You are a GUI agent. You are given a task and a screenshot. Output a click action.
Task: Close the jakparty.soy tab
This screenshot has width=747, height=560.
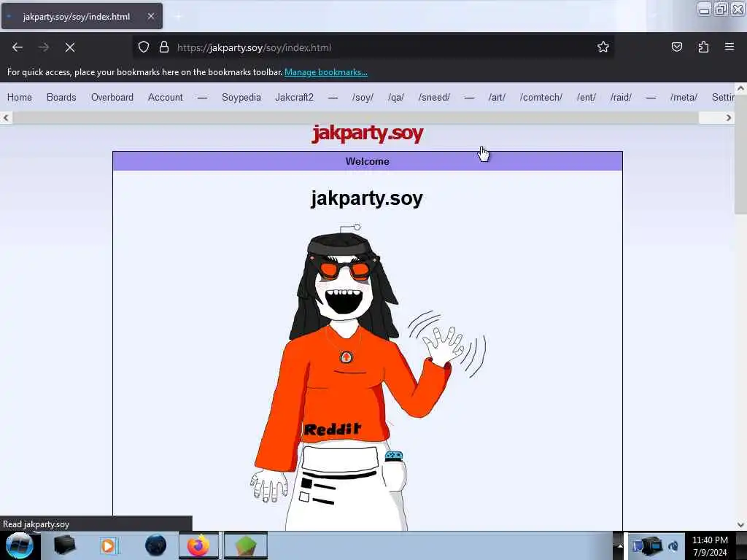[x=150, y=16]
